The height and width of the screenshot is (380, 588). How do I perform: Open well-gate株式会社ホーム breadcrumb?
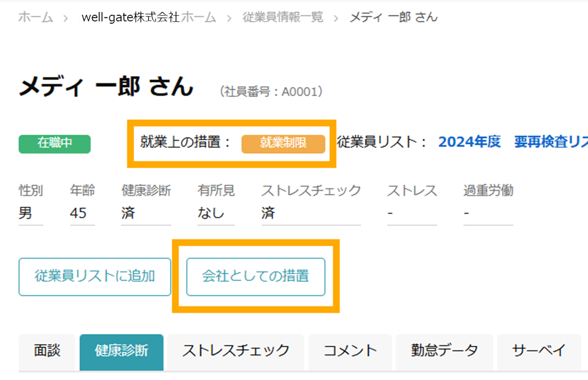(149, 17)
